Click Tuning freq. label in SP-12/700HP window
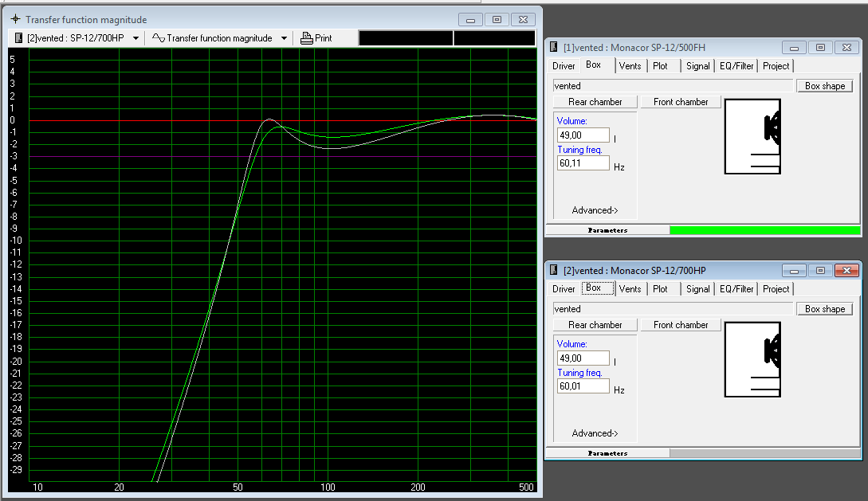This screenshot has width=868, height=501. 579,372
